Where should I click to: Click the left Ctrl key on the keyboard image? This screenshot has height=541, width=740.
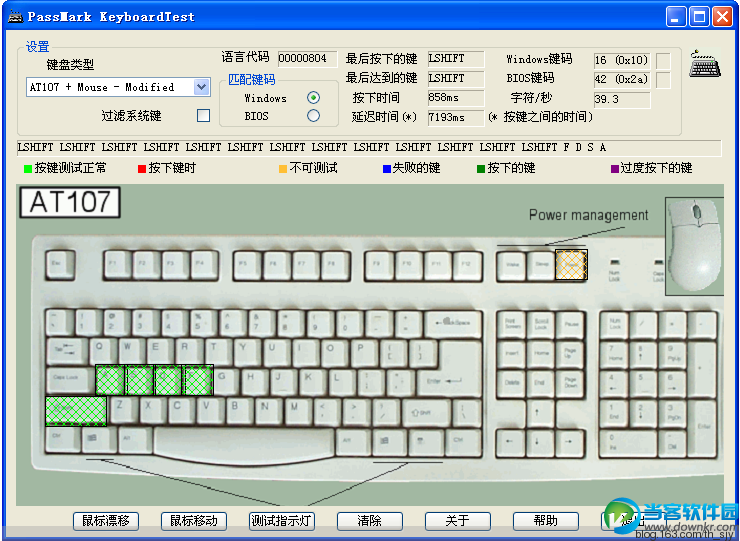(63, 441)
